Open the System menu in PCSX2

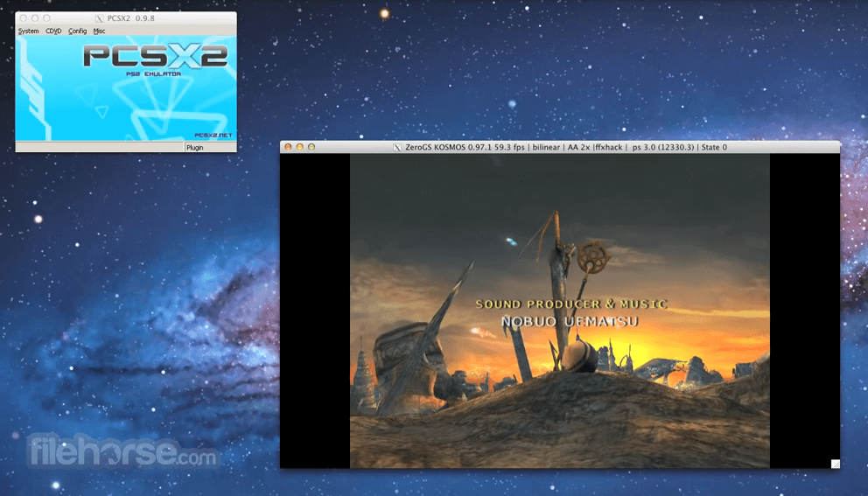(x=28, y=31)
